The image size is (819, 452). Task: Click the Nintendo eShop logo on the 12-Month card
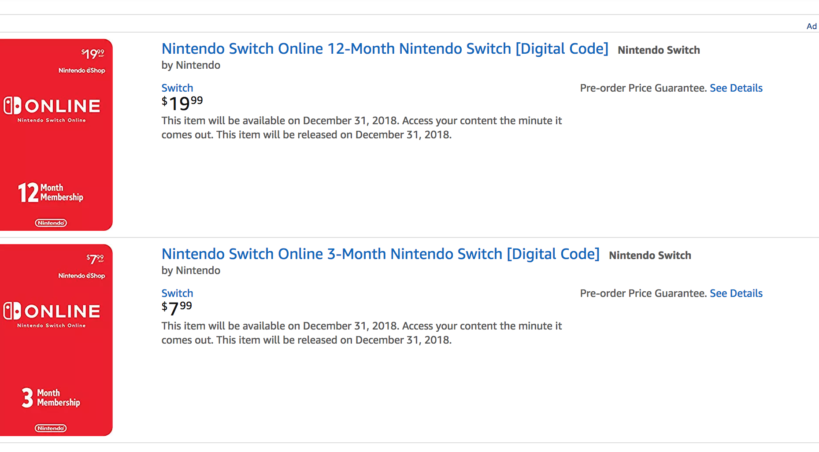pos(81,71)
